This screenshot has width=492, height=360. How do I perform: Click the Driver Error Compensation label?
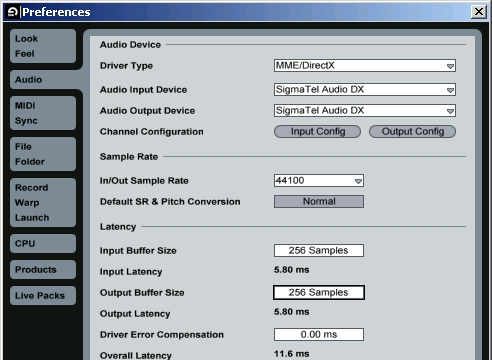click(x=162, y=335)
